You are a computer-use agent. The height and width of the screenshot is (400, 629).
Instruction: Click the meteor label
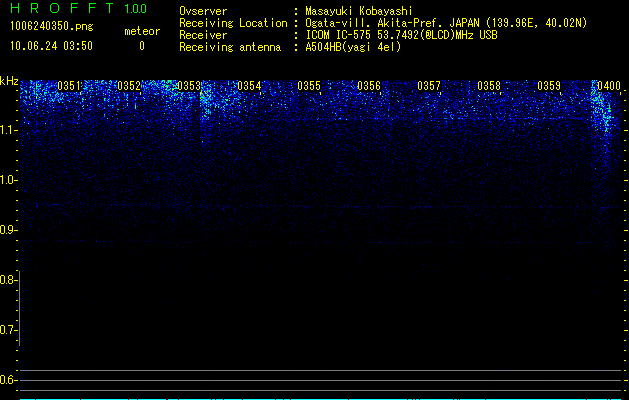coord(142,31)
